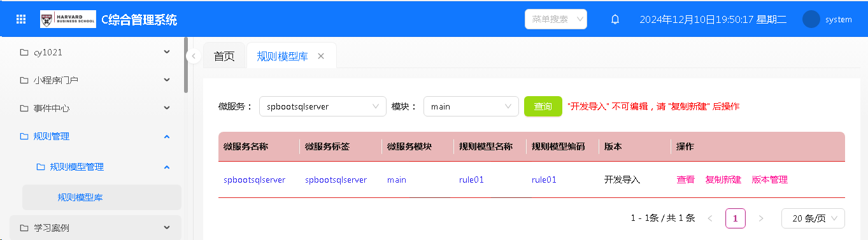
Task: Click the red 开发导入 不可编辑 notice
Action: 653,106
